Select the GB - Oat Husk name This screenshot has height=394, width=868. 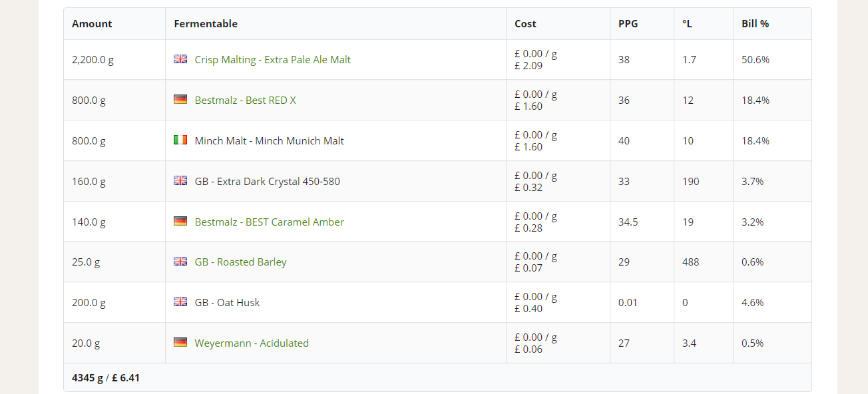(228, 302)
